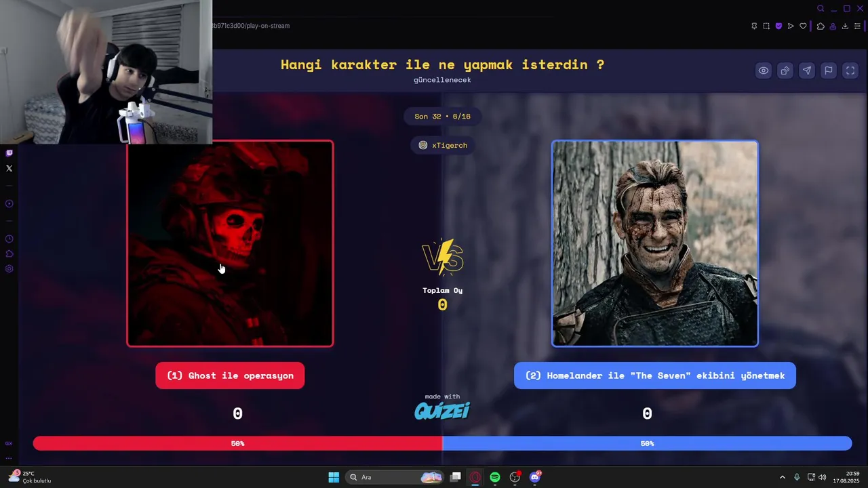Open the browser downloads icon
Viewport: 868px width, 488px height.
[845, 26]
